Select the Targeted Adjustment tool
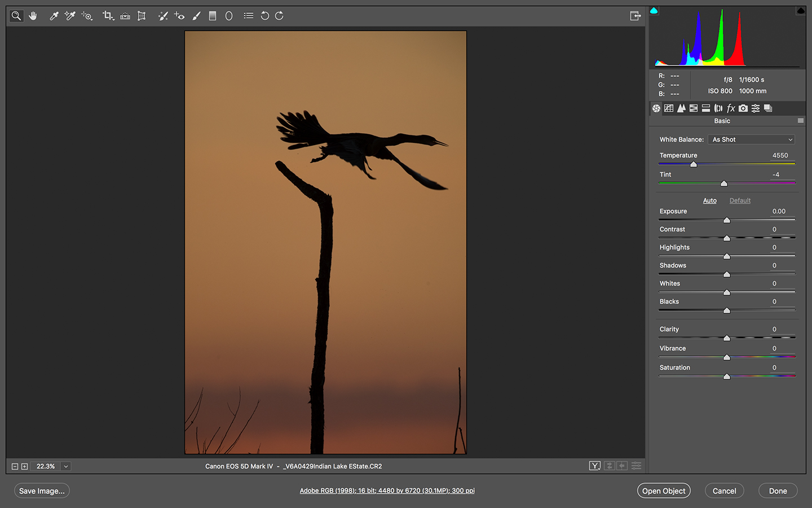 87,16
